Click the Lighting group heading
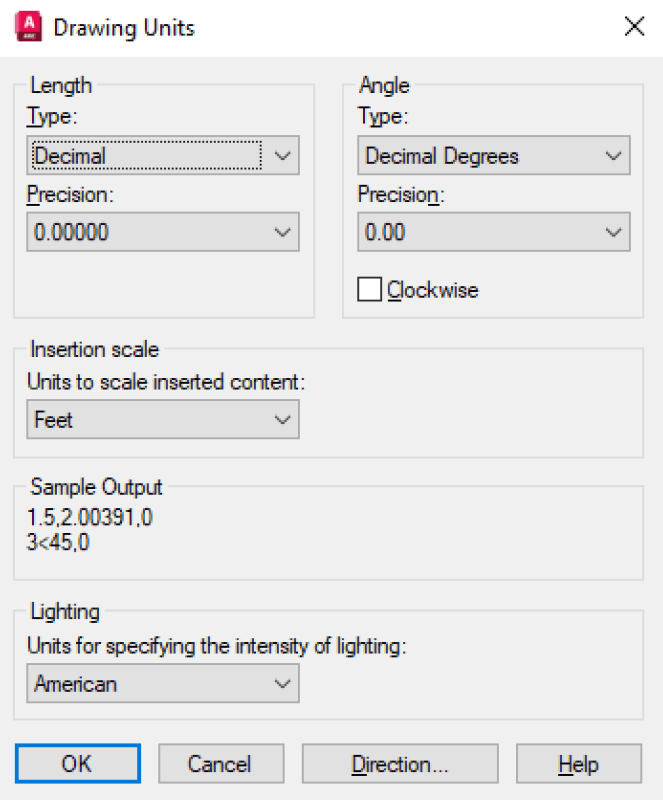Image resolution: width=663 pixels, height=800 pixels. click(65, 611)
